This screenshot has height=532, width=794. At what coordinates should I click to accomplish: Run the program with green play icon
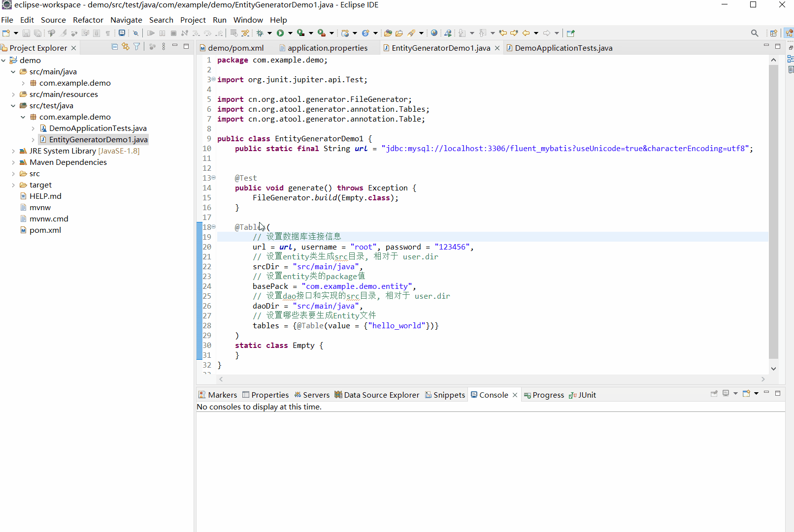pyautogui.click(x=280, y=33)
